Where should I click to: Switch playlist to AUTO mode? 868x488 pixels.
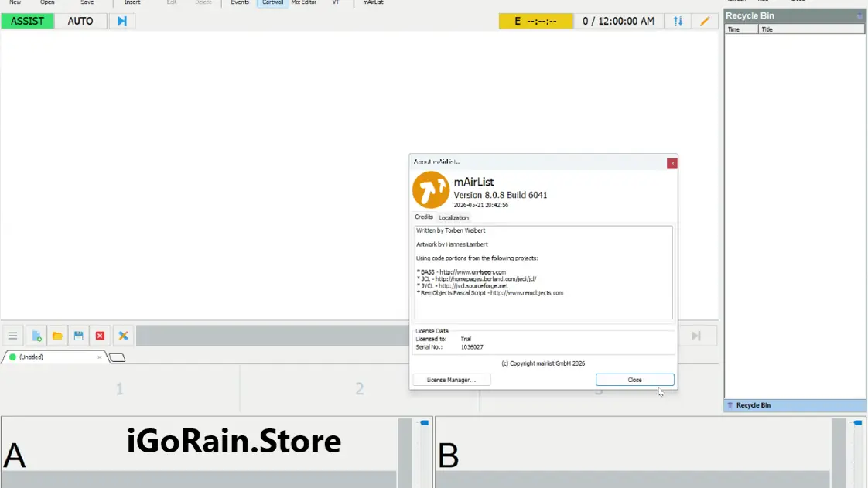pos(80,21)
